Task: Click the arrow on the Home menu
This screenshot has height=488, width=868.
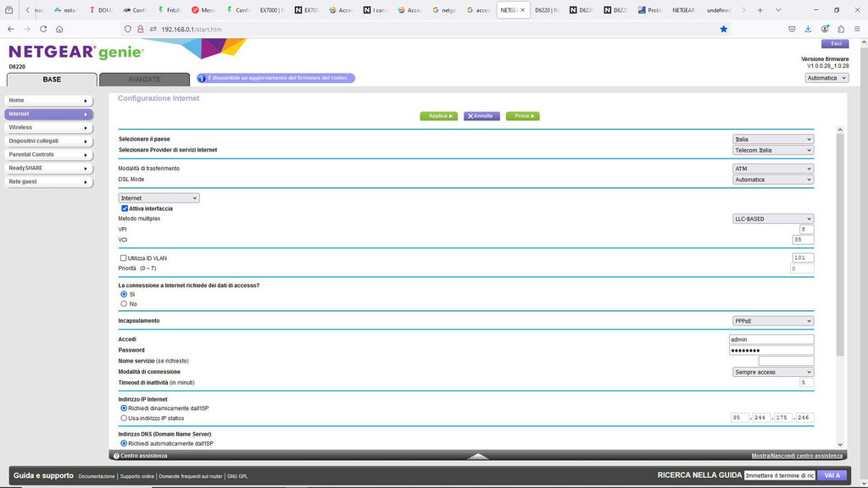Action: click(86, 101)
